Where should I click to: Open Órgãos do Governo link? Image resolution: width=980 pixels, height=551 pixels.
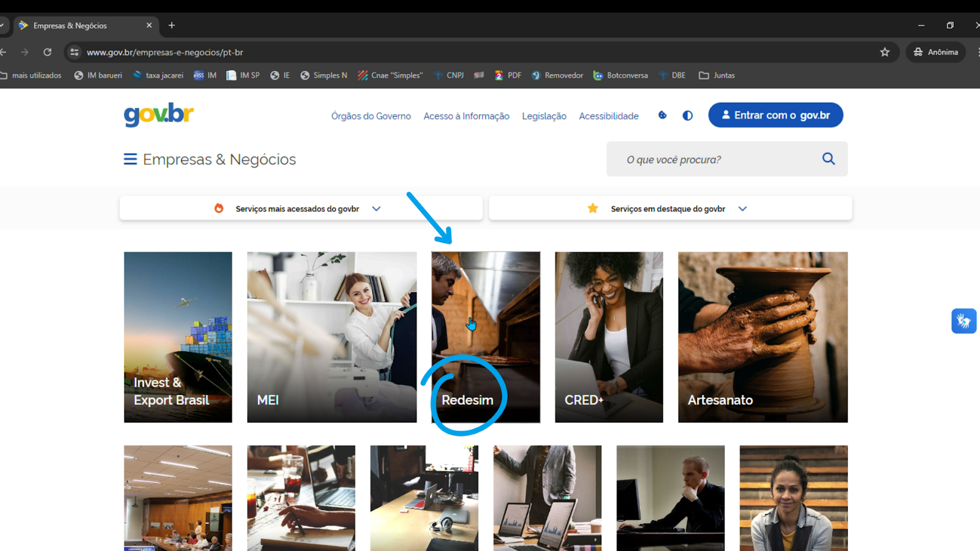tap(371, 116)
